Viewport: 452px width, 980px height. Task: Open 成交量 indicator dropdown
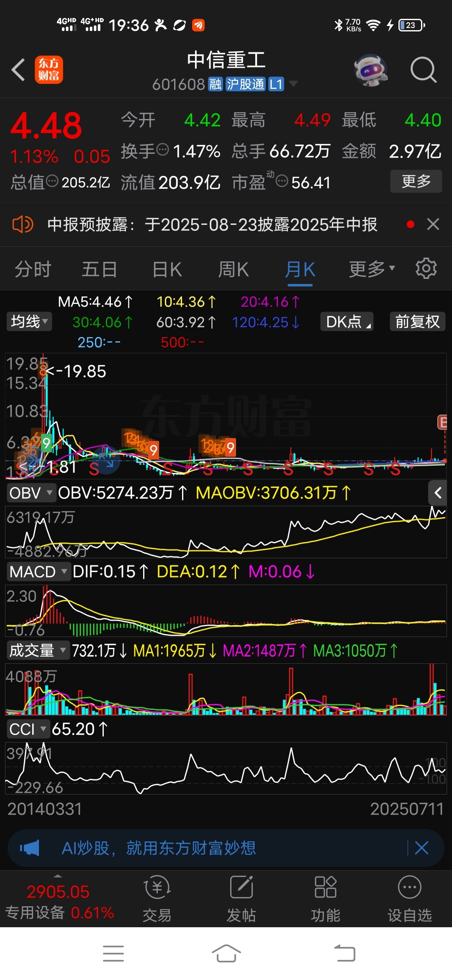tap(38, 650)
